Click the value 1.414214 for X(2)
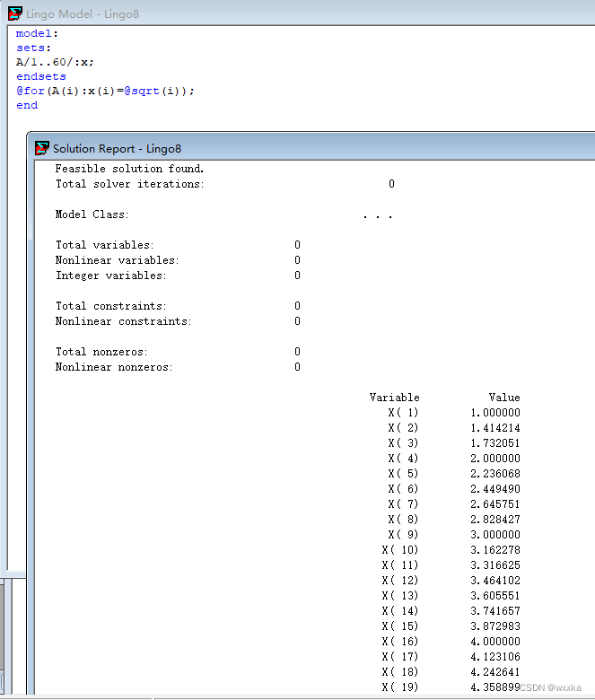The height and width of the screenshot is (700, 595). coord(495,428)
